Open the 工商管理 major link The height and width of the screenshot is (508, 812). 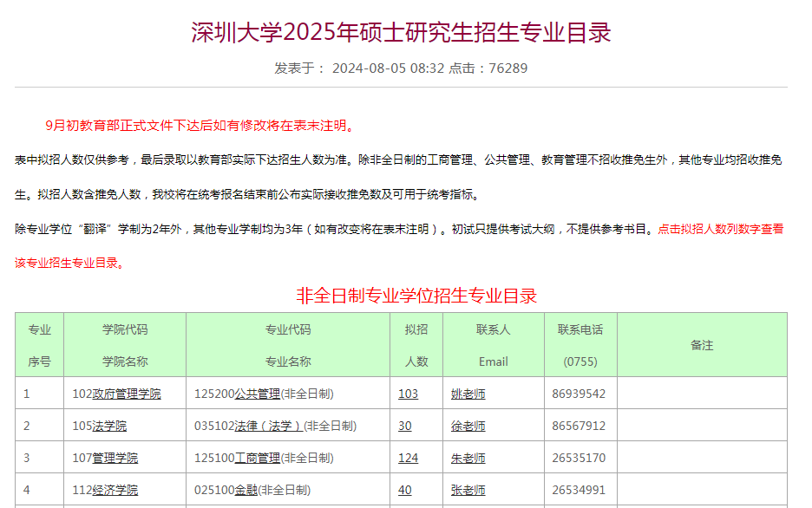tap(258, 458)
